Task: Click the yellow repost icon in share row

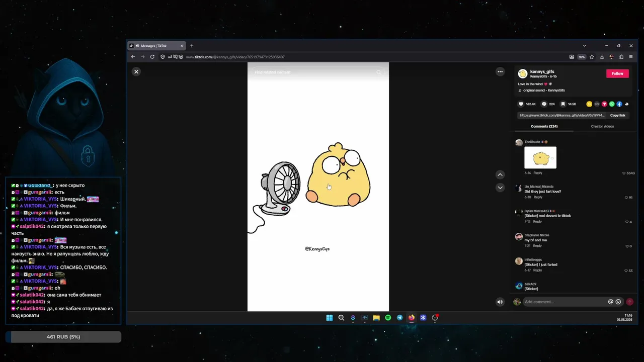Action: click(x=589, y=104)
